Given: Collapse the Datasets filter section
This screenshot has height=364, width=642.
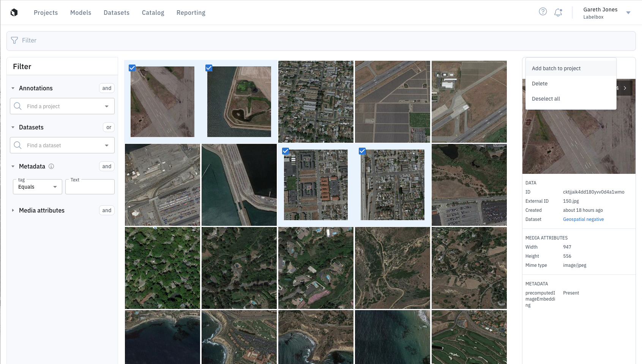Looking at the screenshot, I should tap(13, 127).
